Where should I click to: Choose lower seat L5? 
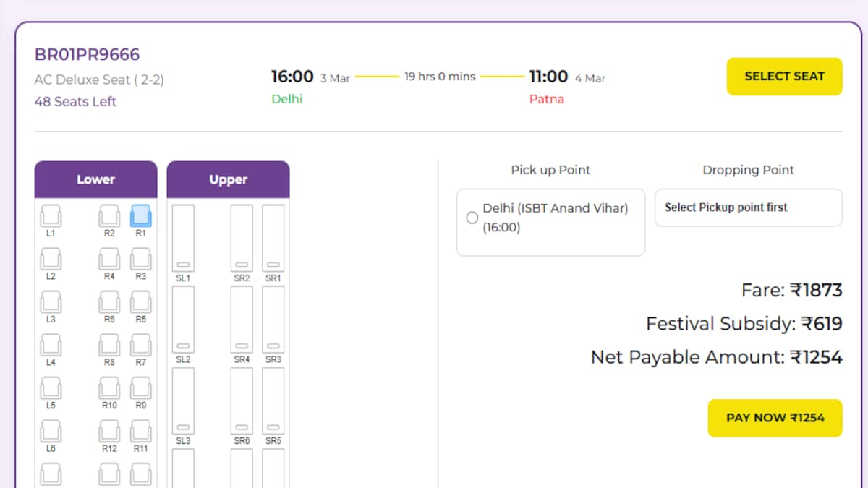51,388
